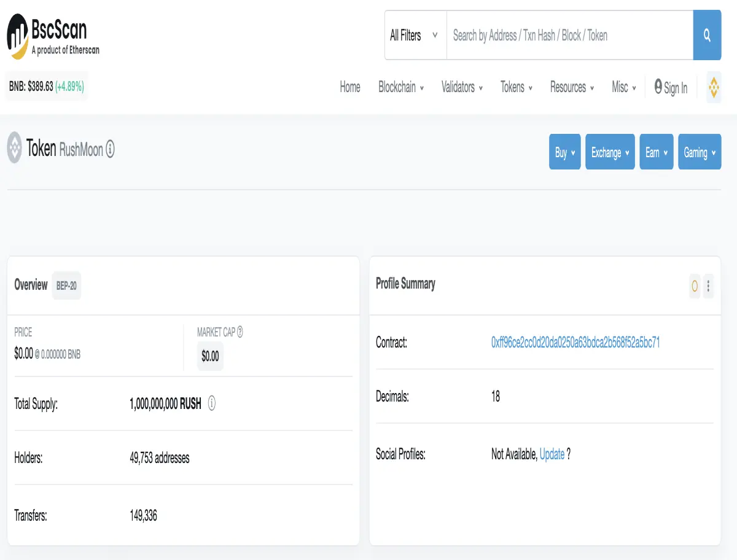This screenshot has height=560, width=737.
Task: Open the Profile Summary three-dot menu
Action: pyautogui.click(x=708, y=286)
